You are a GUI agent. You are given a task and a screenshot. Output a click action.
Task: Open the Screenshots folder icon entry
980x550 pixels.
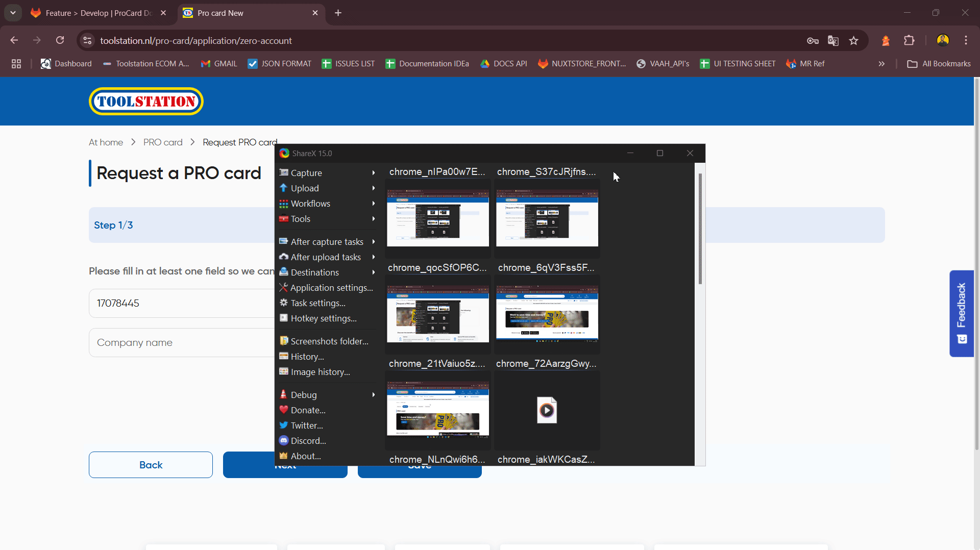click(x=284, y=341)
